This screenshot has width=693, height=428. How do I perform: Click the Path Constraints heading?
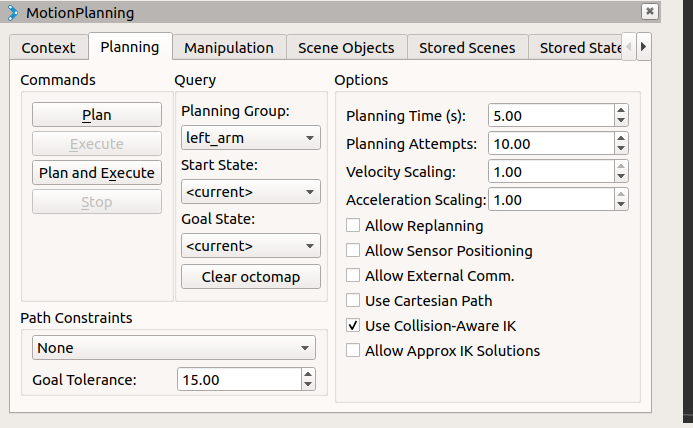76,318
